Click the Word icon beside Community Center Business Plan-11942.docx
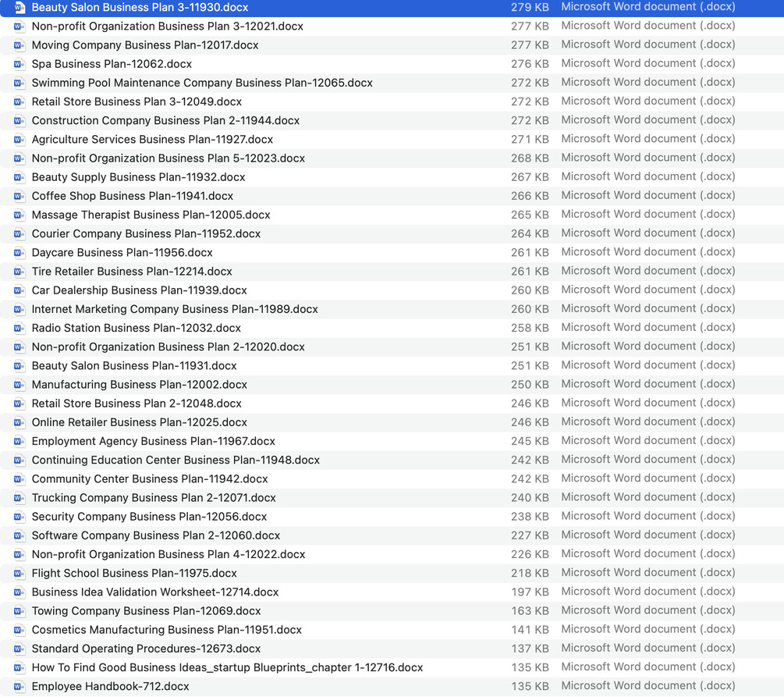This screenshot has height=697, width=784. tap(20, 479)
